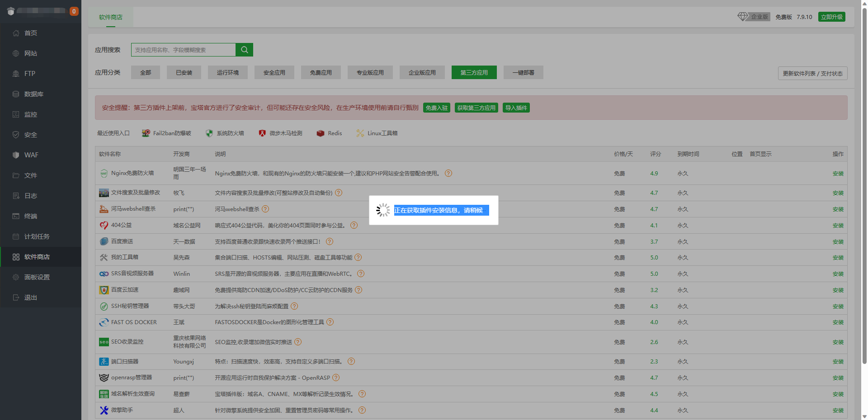Screen dimensions: 868x420
Task: Click the 河马webshell查杀 app icon
Action: pos(104,209)
